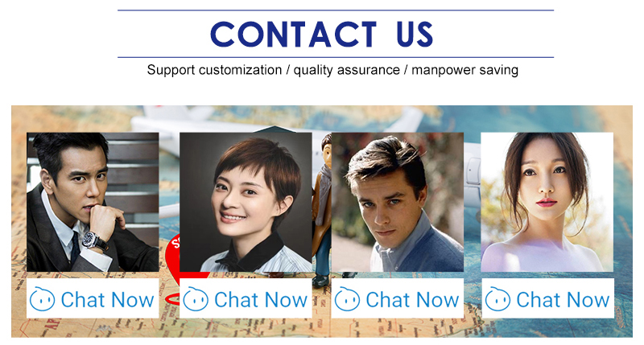Click the manpower saving text in the subtitle
This screenshot has height=345, width=644.
tap(465, 70)
